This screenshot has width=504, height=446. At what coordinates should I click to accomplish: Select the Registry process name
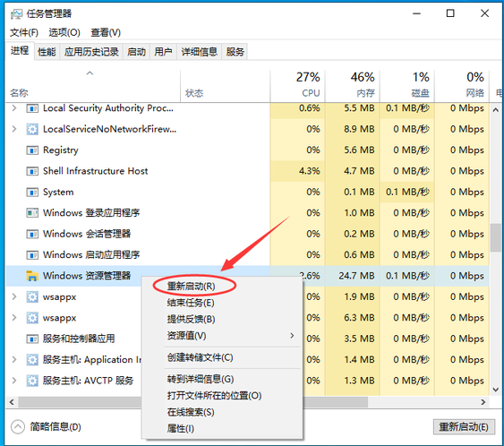(x=61, y=150)
